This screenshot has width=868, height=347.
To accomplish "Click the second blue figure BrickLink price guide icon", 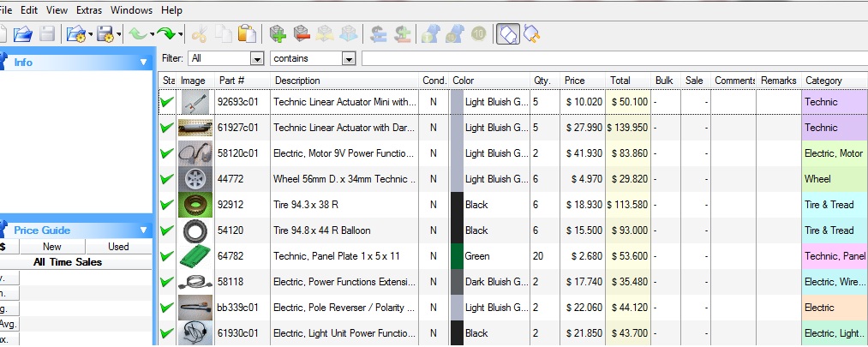I will tap(454, 34).
